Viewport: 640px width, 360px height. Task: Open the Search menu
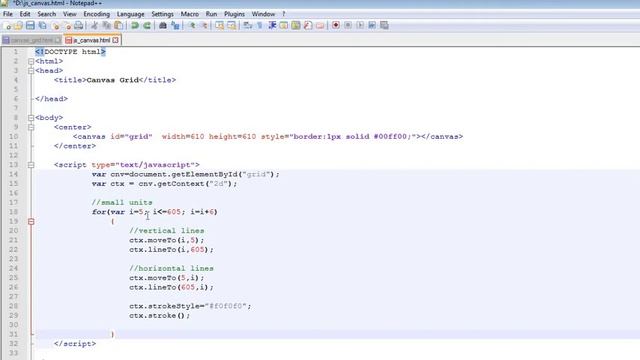coord(47,14)
